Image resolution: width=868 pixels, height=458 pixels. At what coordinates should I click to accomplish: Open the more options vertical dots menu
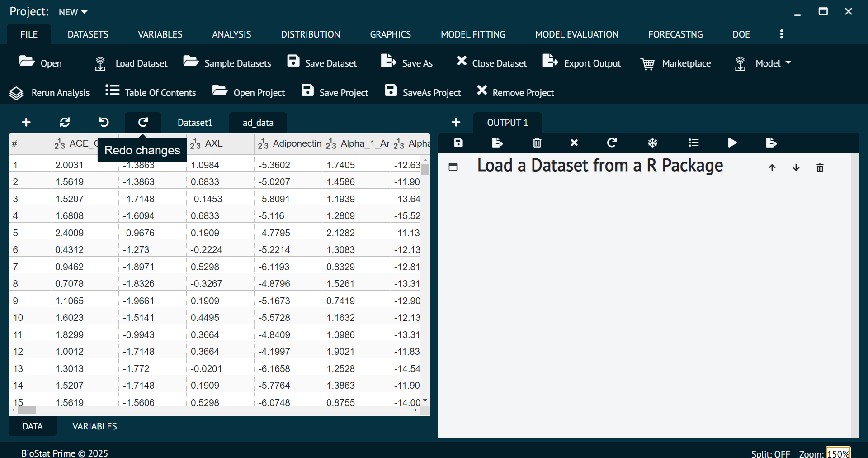pyautogui.click(x=781, y=34)
